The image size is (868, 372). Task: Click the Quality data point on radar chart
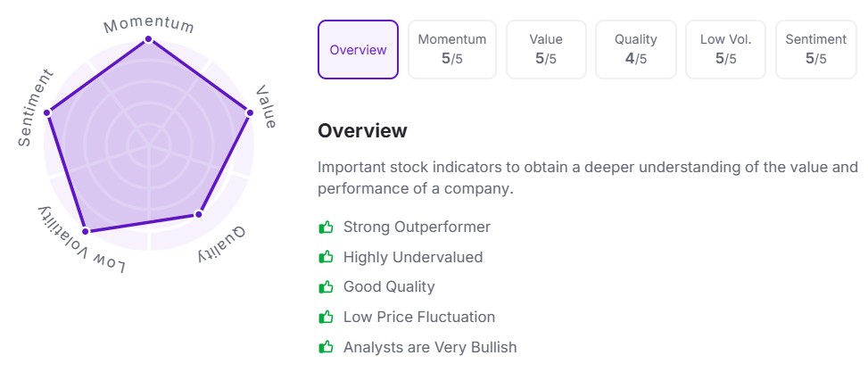199,214
